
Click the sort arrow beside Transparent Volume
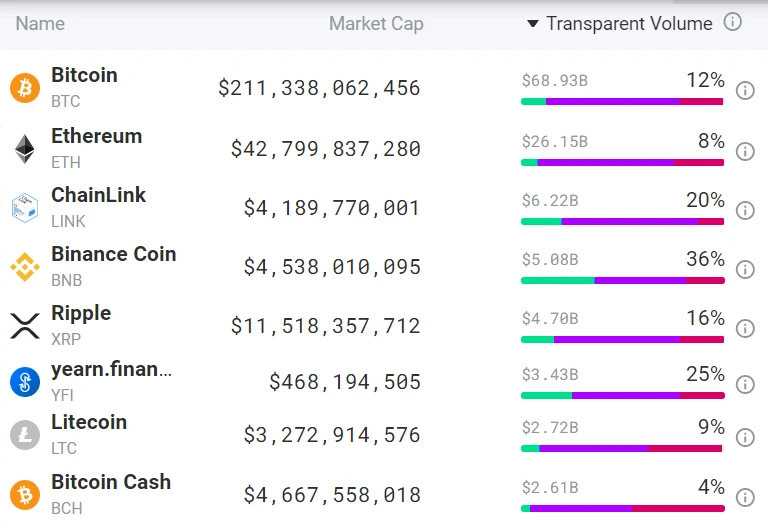533,24
